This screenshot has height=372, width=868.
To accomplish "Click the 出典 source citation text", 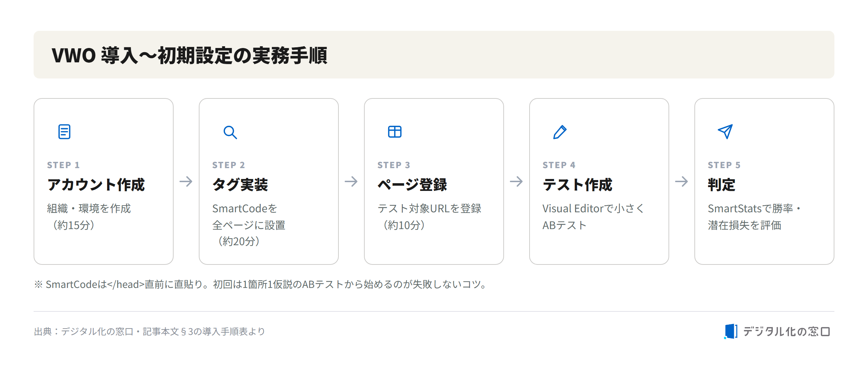I will click(149, 331).
